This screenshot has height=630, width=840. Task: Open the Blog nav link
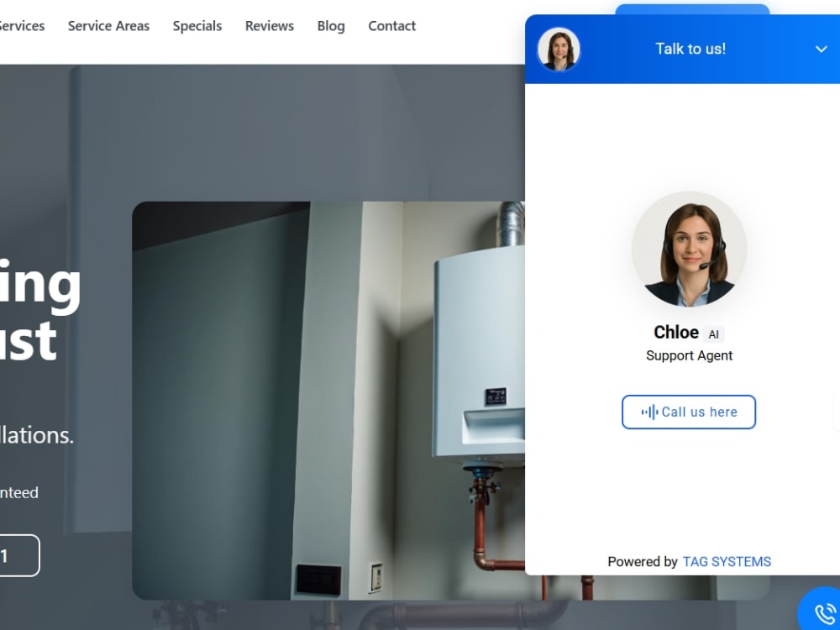pyautogui.click(x=331, y=26)
